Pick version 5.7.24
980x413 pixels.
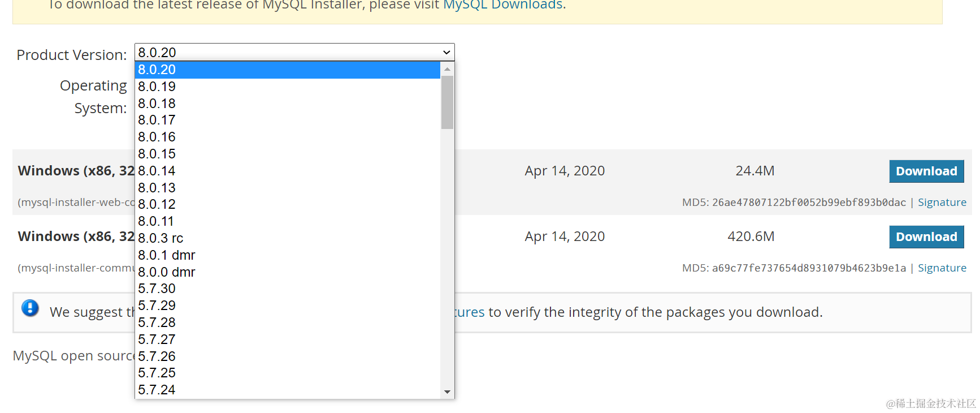coord(288,390)
